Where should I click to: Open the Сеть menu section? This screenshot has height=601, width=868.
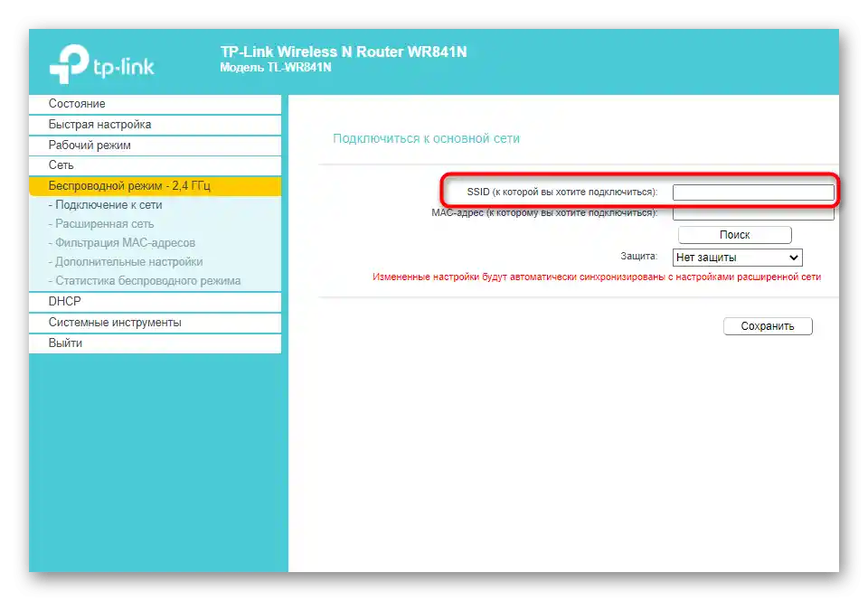click(x=155, y=165)
